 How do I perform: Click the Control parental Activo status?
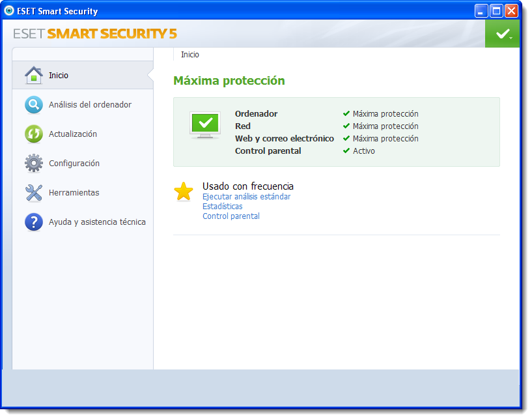(x=359, y=151)
